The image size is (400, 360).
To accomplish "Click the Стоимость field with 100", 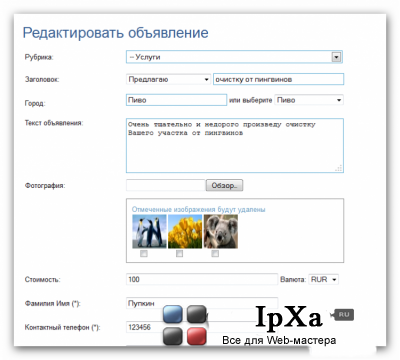I will point(202,279).
